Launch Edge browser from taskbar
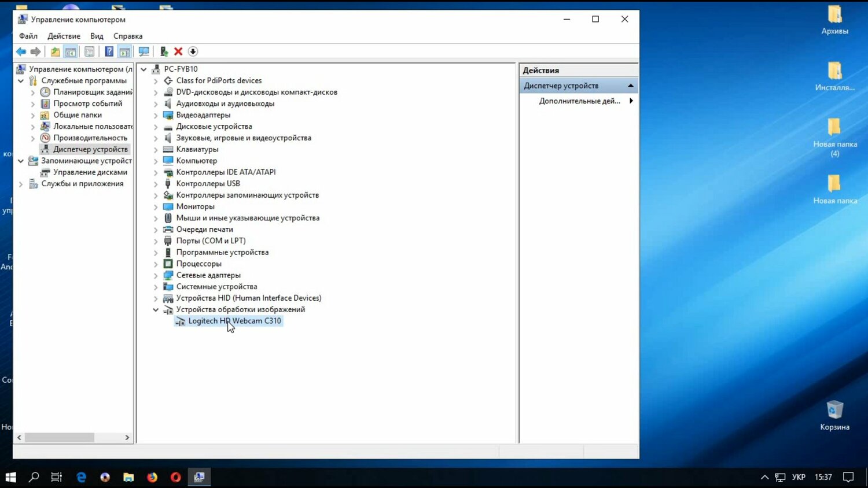The height and width of the screenshot is (488, 868). 81,477
